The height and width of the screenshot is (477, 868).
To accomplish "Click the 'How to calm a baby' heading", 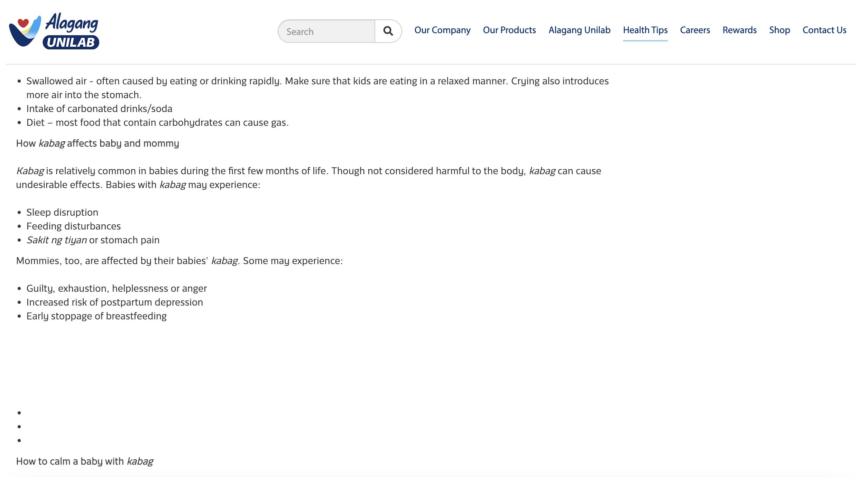I will tap(84, 461).
